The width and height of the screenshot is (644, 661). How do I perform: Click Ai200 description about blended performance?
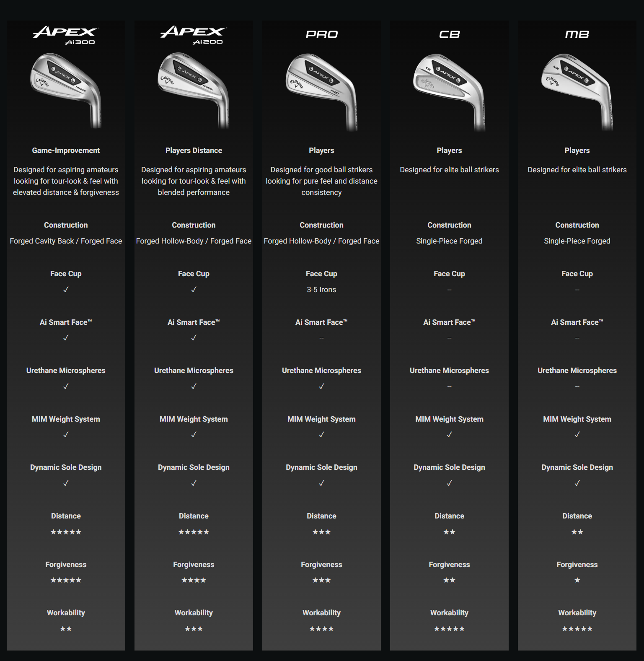tap(194, 181)
